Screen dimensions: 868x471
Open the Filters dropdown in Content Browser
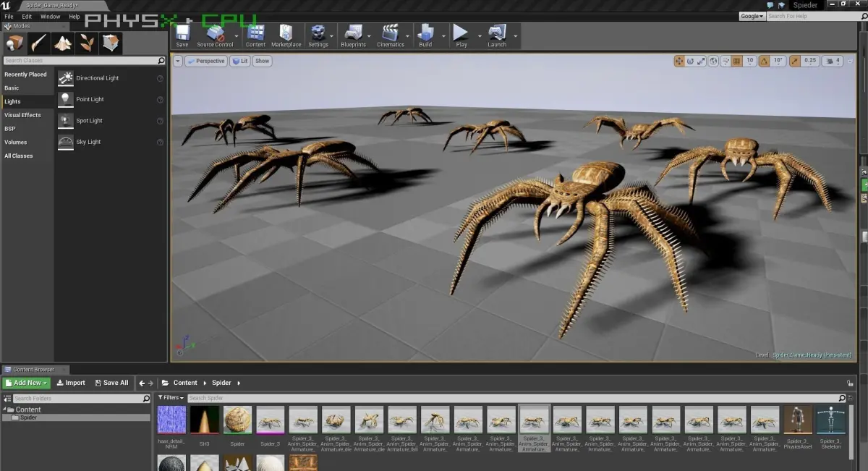pos(171,398)
